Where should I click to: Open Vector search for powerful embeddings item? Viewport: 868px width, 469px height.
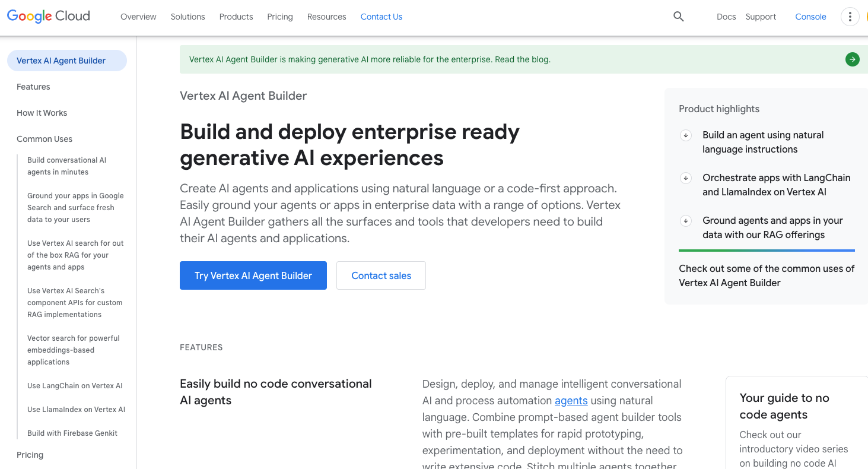[74, 350]
